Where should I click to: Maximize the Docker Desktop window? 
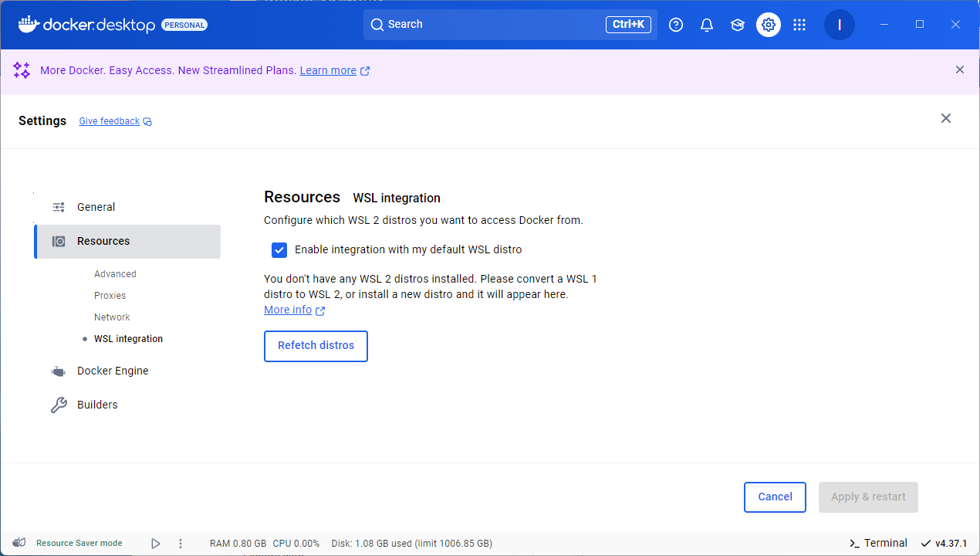920,25
